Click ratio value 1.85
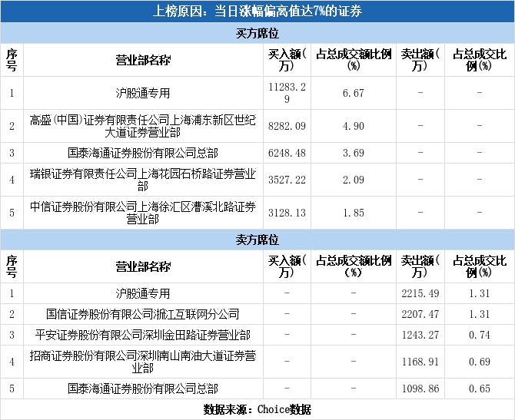The image size is (515, 420). [354, 213]
